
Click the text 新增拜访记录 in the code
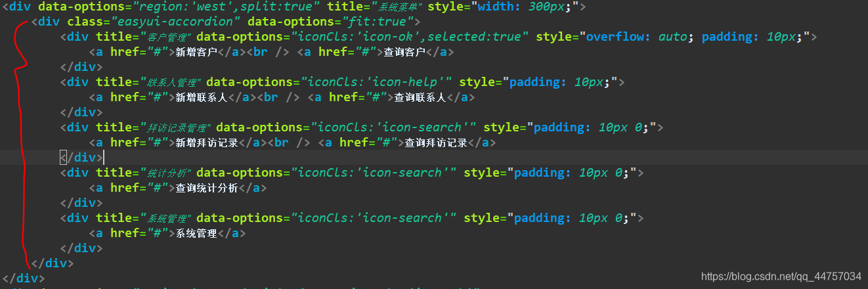click(x=207, y=143)
